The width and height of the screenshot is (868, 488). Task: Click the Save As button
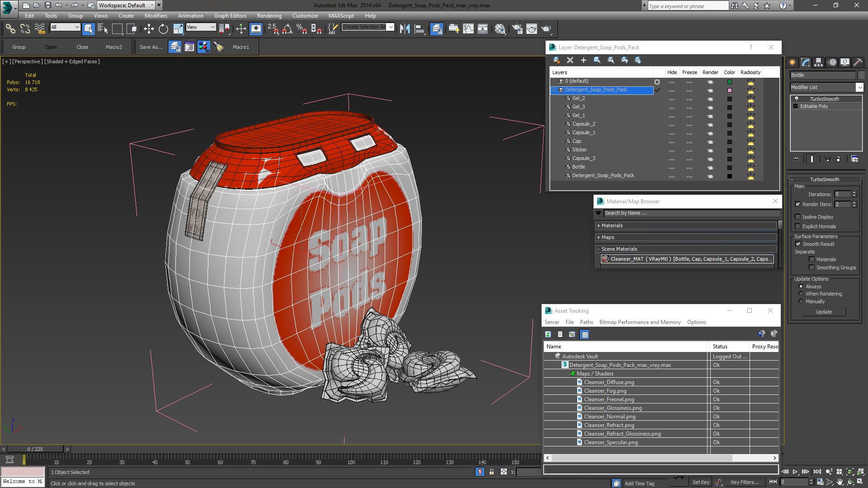tap(151, 47)
